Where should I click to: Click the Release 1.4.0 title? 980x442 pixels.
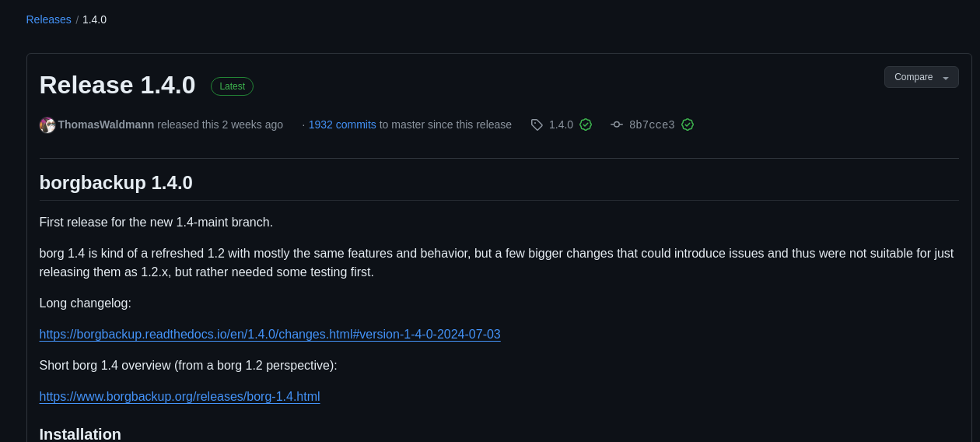tap(117, 85)
